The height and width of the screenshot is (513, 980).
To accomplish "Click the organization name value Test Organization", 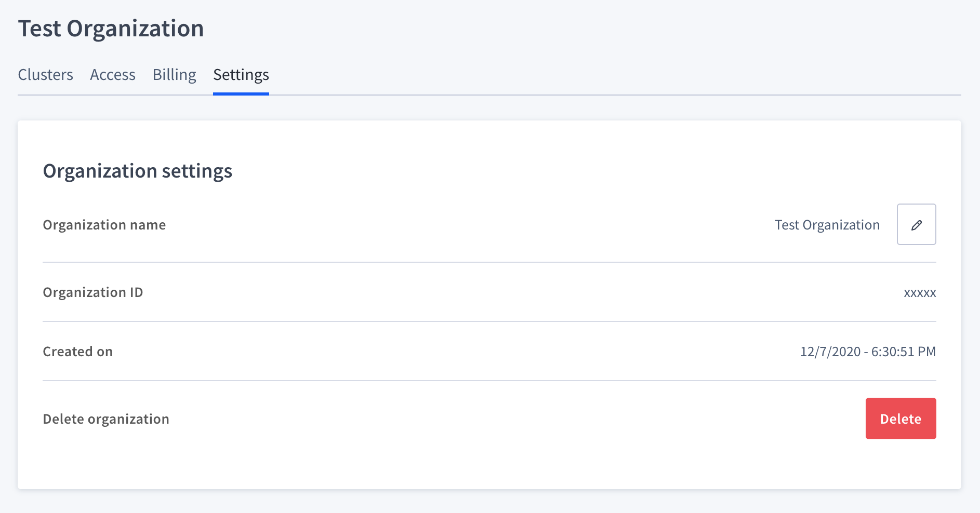I will (827, 224).
